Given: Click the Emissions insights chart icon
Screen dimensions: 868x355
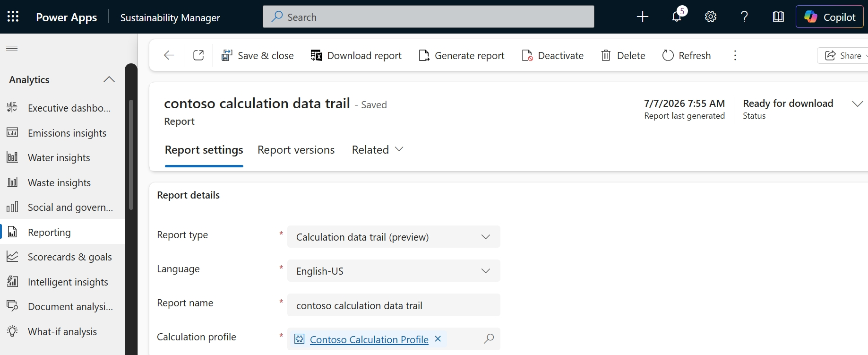Looking at the screenshot, I should pyautogui.click(x=12, y=132).
